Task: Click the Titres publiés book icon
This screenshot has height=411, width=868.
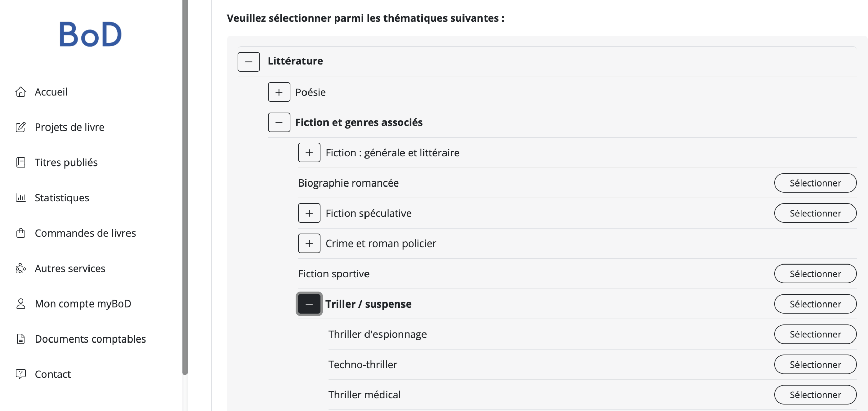Action: coord(21,162)
